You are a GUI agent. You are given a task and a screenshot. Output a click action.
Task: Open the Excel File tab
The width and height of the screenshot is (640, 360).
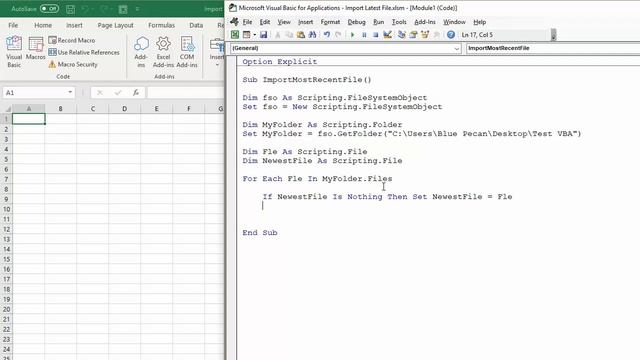point(13,25)
